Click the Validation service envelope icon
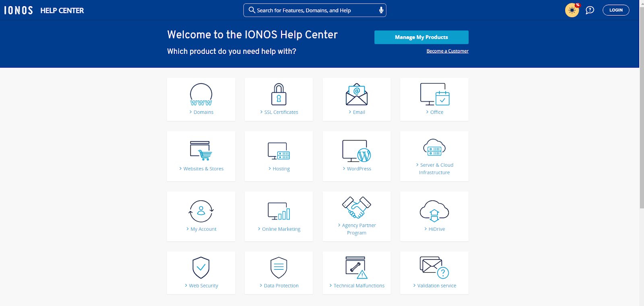 (x=434, y=268)
